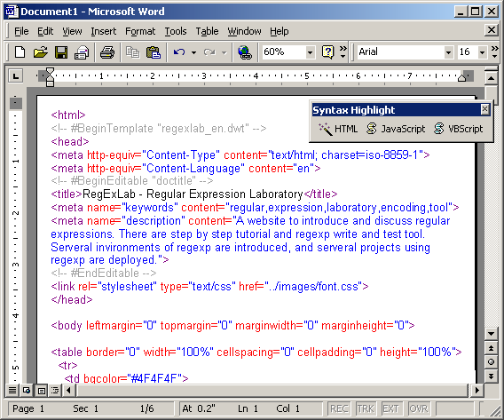Click the vertical scroll up arrow
The width and height of the screenshot is (504, 420).
tap(492, 78)
